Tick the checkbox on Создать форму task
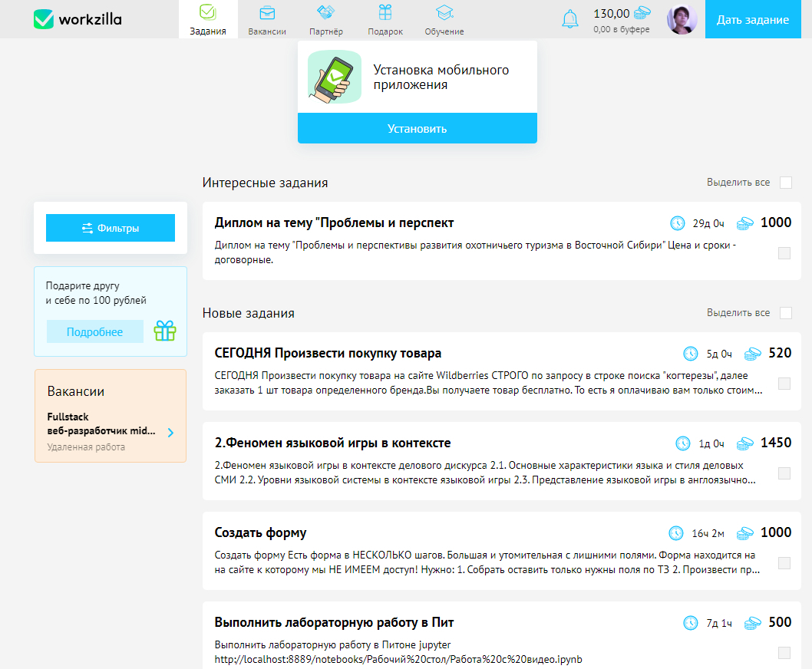The height and width of the screenshot is (669, 812). point(784,563)
